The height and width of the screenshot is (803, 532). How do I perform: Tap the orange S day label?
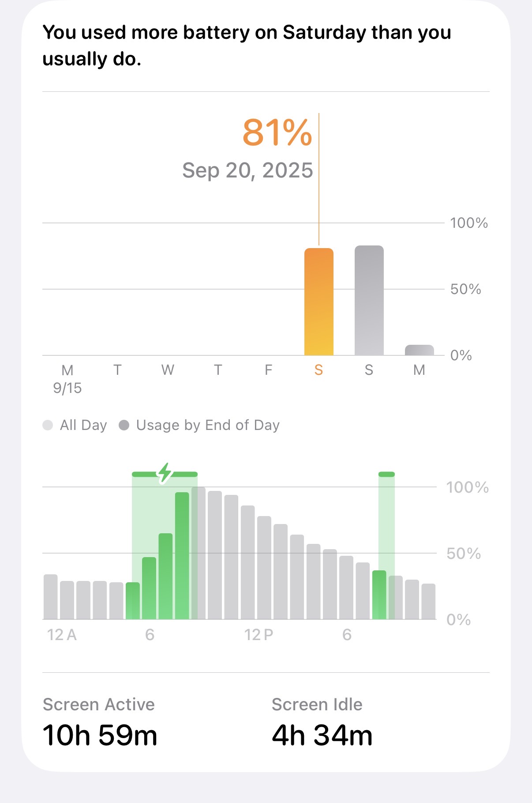[318, 370]
